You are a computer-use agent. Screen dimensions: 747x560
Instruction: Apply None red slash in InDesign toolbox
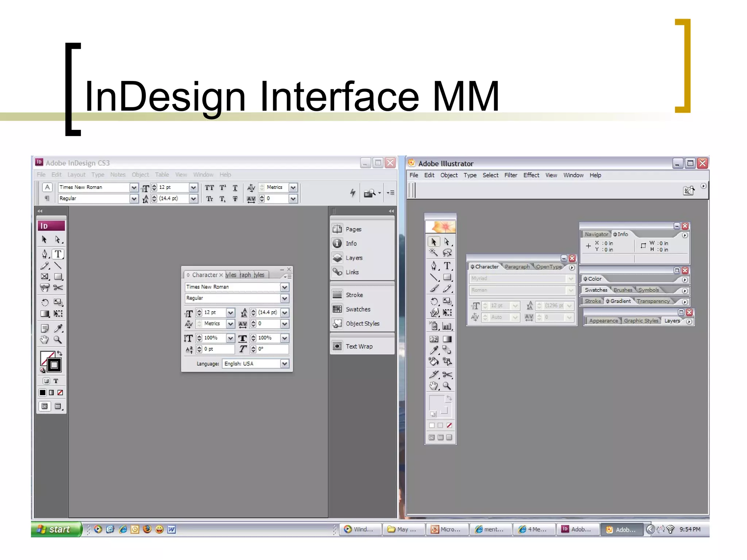(x=60, y=393)
